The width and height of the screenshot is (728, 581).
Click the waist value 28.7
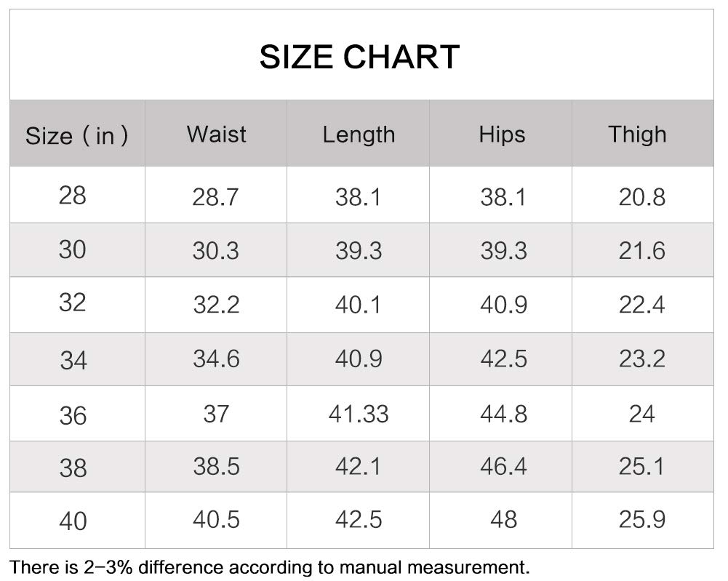pos(215,197)
